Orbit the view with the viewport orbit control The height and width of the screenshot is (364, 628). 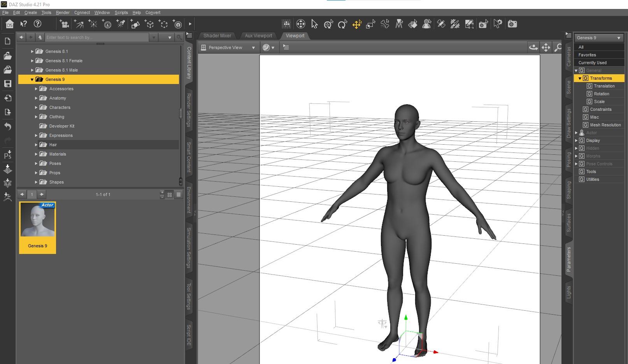point(533,47)
